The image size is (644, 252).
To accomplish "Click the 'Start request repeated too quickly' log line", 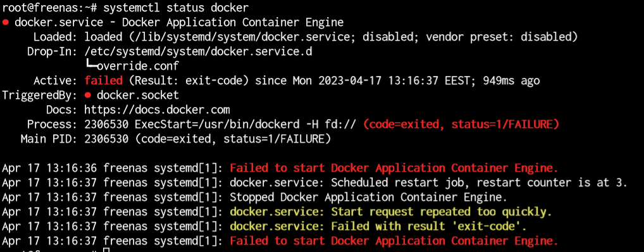I will [x=390, y=213].
